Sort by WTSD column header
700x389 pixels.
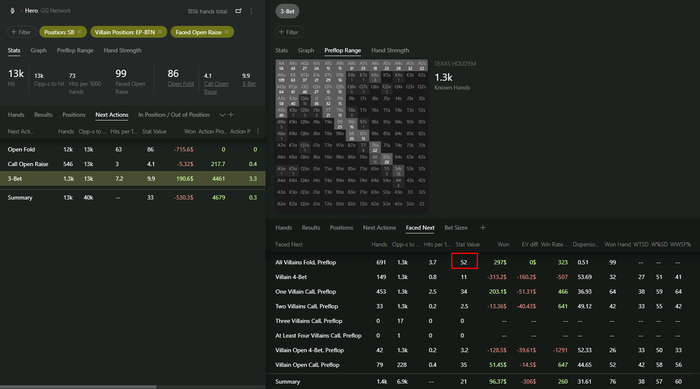coord(641,245)
